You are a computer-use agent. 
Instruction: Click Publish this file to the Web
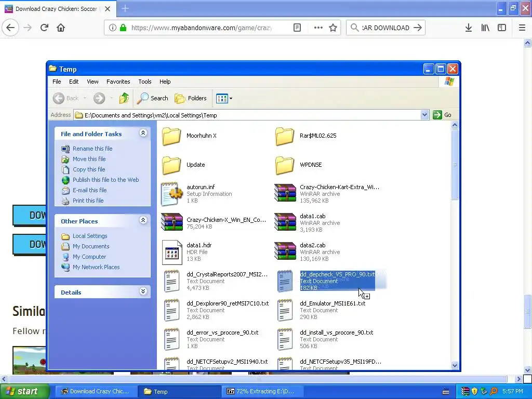[x=105, y=180]
